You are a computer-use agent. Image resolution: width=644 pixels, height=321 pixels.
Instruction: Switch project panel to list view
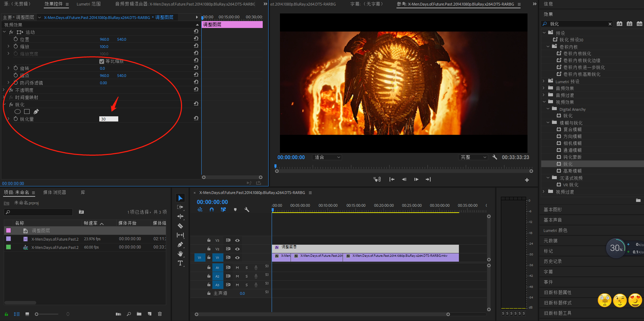click(x=17, y=314)
